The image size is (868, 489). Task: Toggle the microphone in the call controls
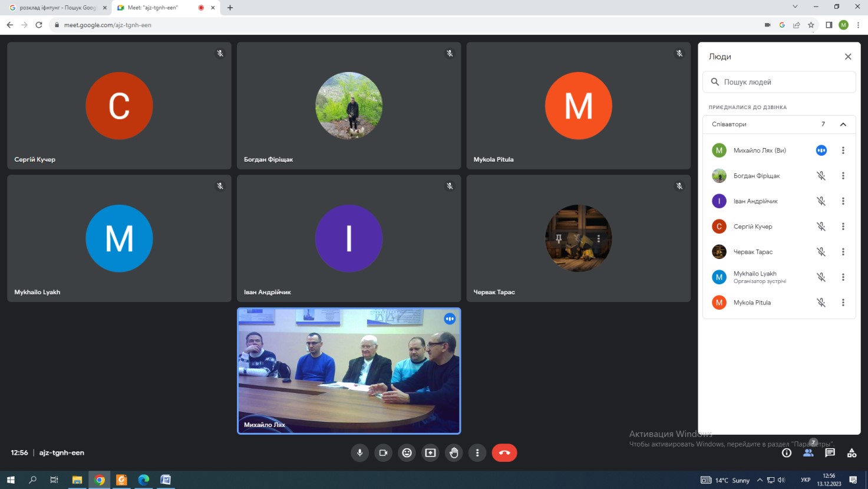pos(359,452)
